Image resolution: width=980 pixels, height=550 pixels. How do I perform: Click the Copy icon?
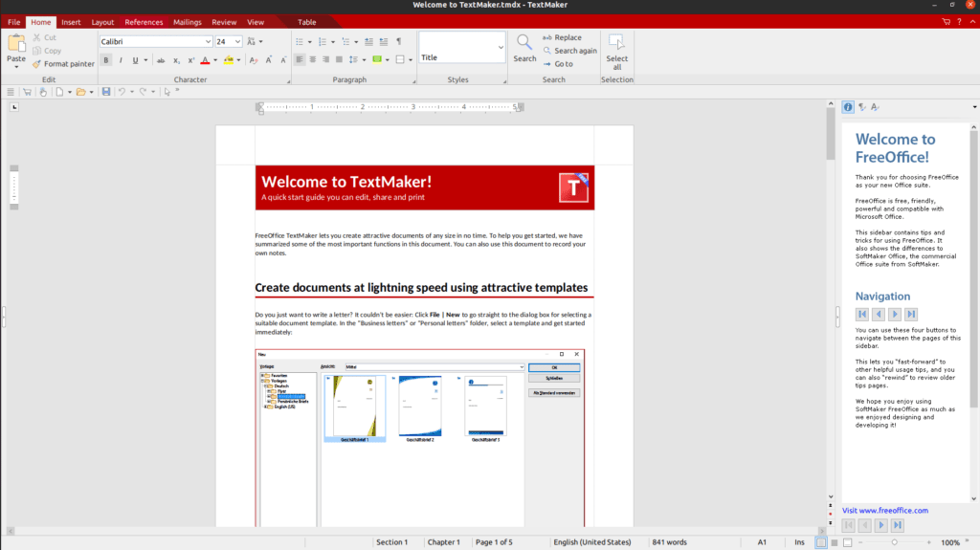click(x=37, y=51)
